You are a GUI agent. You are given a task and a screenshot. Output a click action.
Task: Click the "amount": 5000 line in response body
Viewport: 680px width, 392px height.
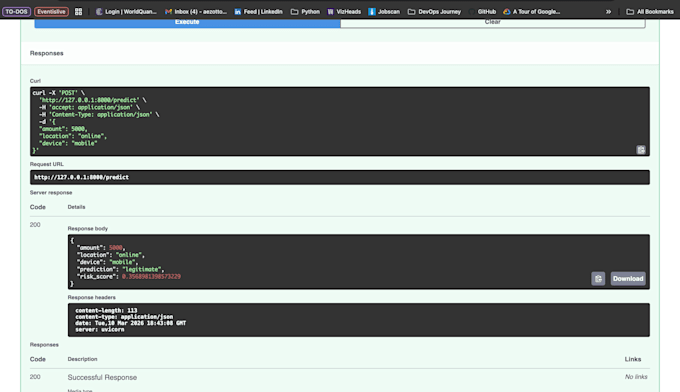[x=101, y=248]
